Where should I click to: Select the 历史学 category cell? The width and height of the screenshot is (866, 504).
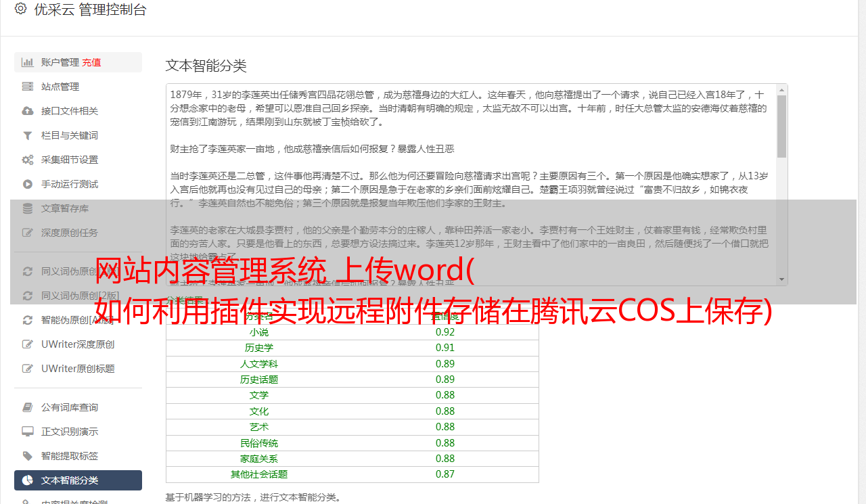[x=259, y=348]
